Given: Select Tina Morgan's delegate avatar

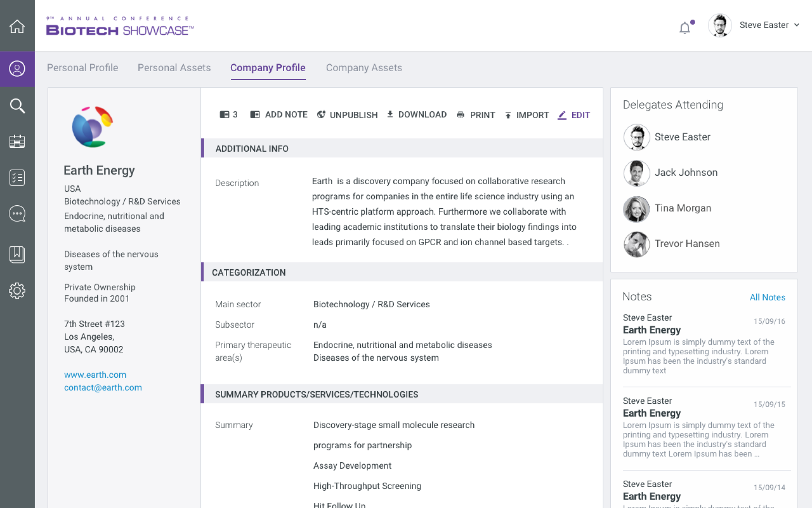Looking at the screenshot, I should point(636,209).
